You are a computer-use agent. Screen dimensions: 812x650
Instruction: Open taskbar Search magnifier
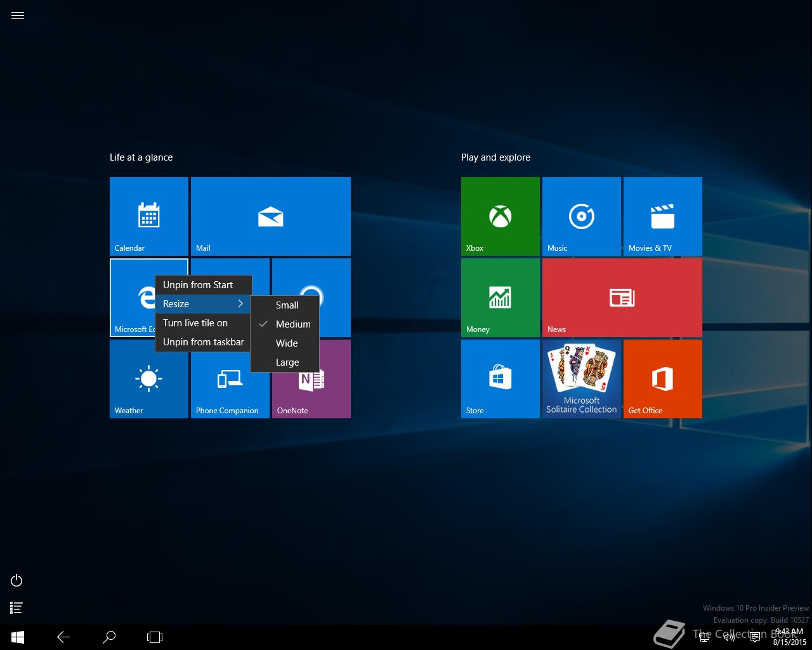click(x=109, y=637)
